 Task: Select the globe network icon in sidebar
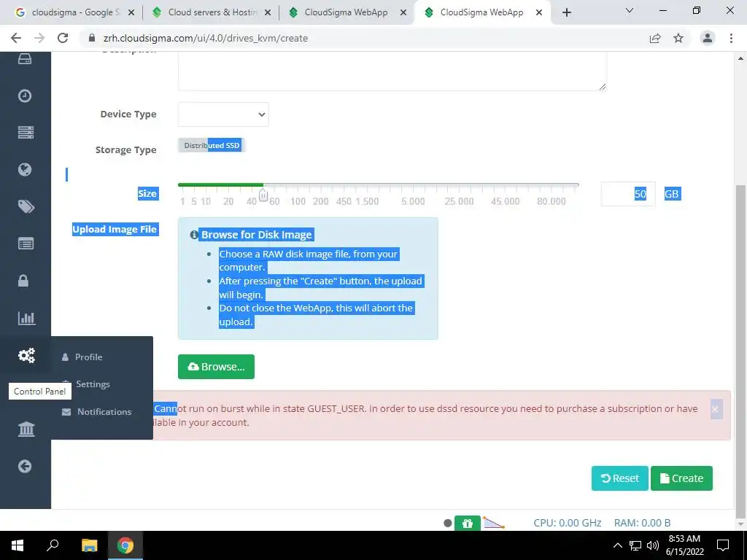coord(25,169)
